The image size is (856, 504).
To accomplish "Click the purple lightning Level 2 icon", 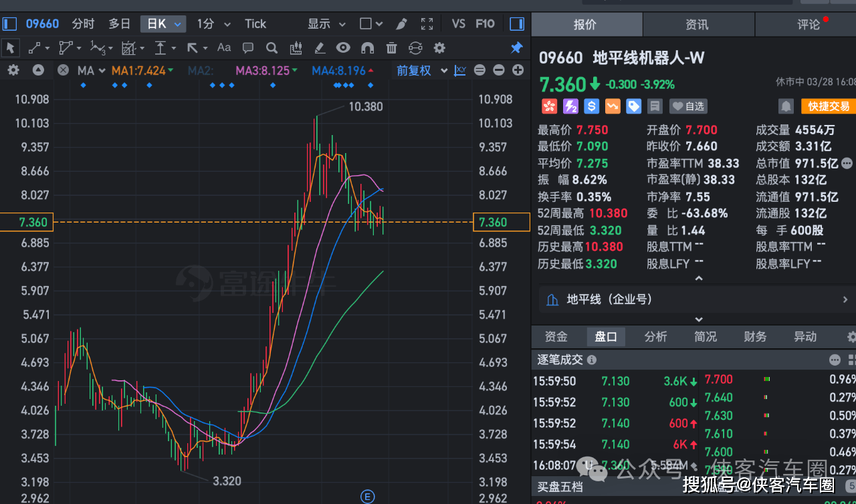I will click(x=570, y=106).
